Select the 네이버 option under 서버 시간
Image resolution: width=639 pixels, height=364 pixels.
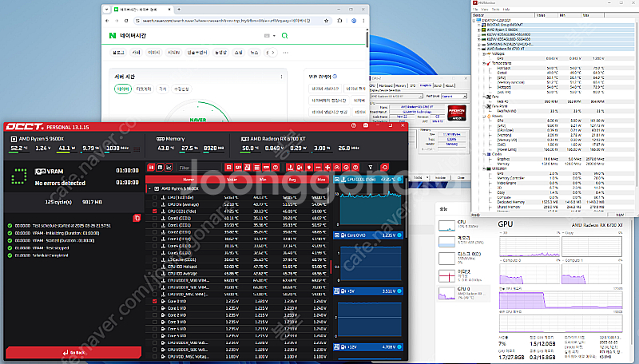pos(123,89)
